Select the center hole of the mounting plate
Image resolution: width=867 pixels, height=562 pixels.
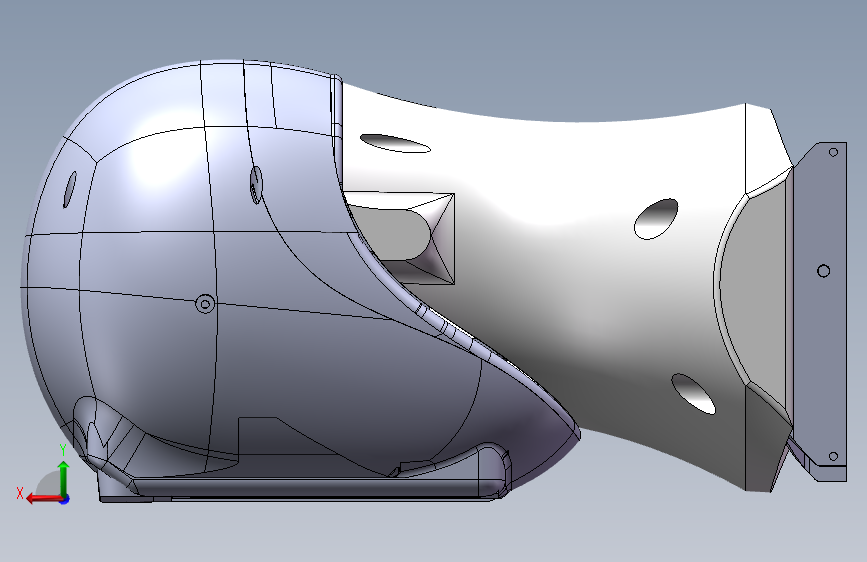(x=823, y=270)
